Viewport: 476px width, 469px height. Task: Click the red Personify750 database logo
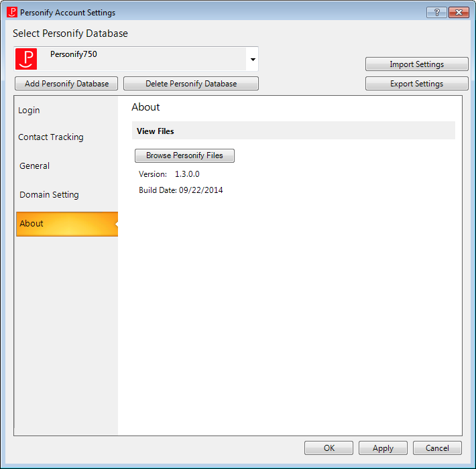click(x=26, y=59)
